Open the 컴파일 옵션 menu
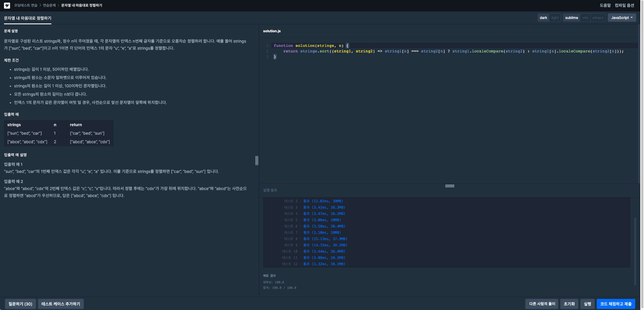This screenshot has width=644, height=310. (x=624, y=5)
